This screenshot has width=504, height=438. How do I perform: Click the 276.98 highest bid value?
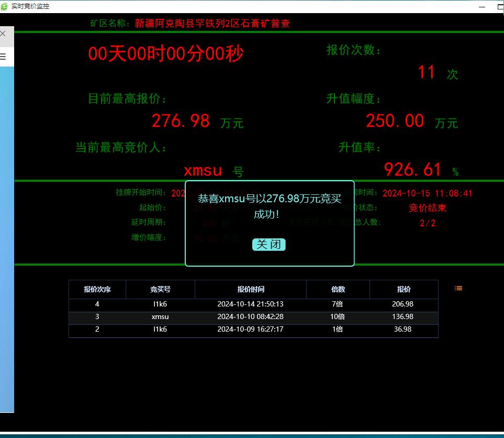coord(181,121)
